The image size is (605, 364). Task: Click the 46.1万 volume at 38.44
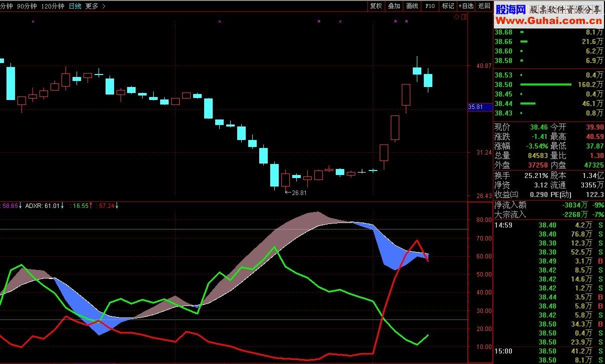click(592, 104)
